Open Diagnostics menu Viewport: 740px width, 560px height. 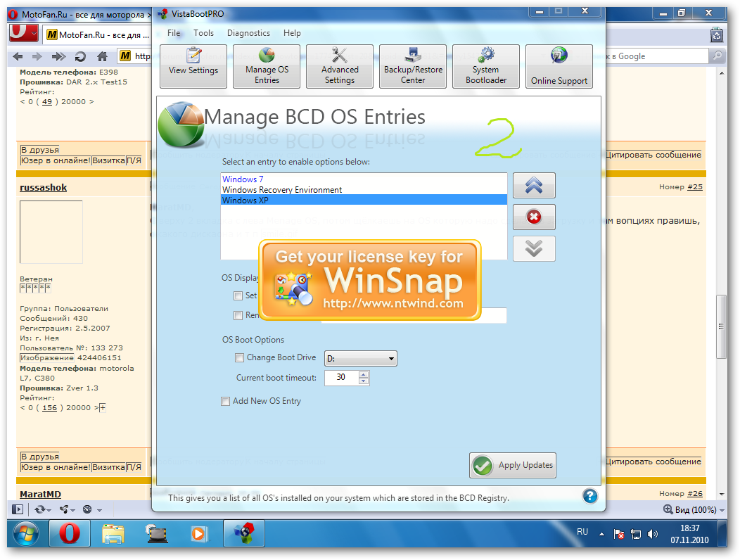(x=249, y=33)
